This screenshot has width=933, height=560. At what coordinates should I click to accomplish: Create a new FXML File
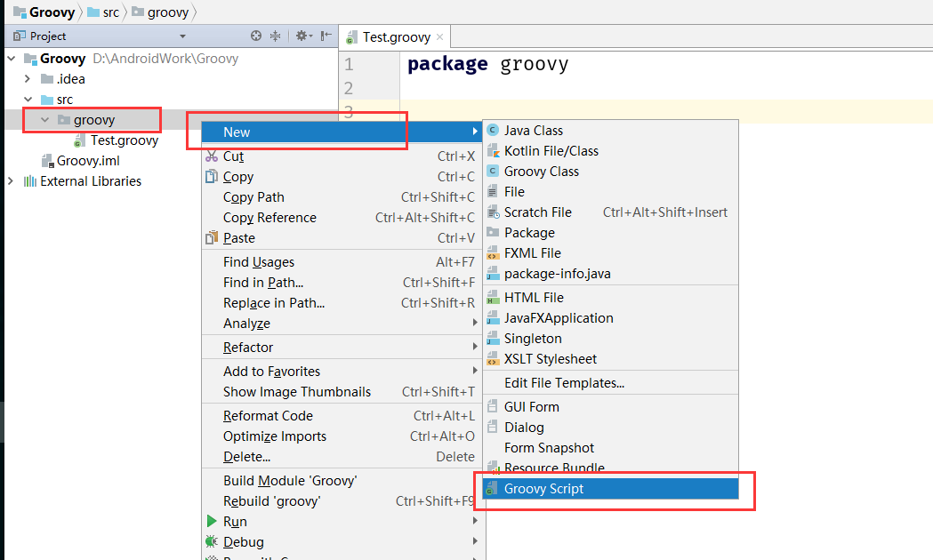click(610, 252)
